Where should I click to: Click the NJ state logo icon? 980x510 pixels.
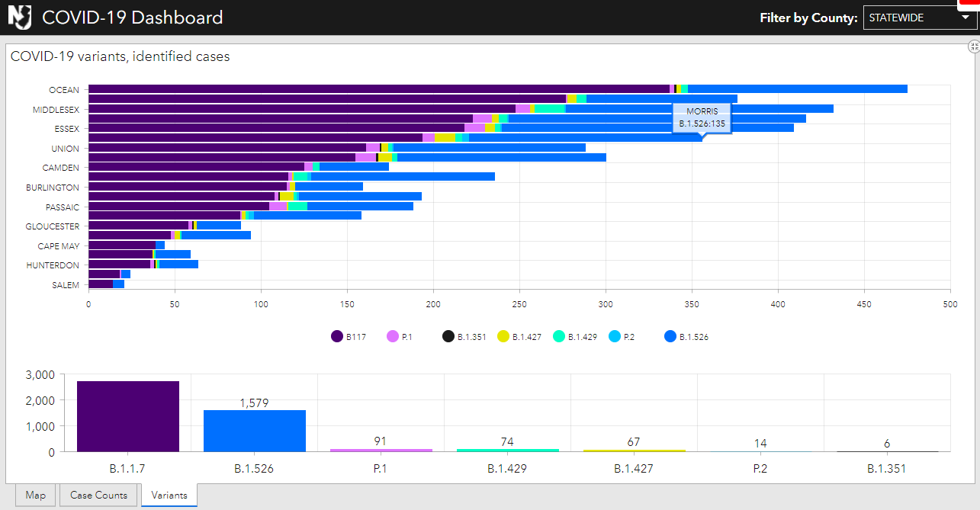point(21,17)
